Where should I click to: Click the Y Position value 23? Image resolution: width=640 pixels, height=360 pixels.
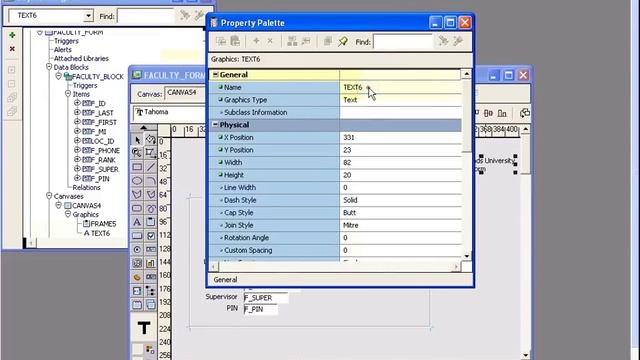click(400, 150)
